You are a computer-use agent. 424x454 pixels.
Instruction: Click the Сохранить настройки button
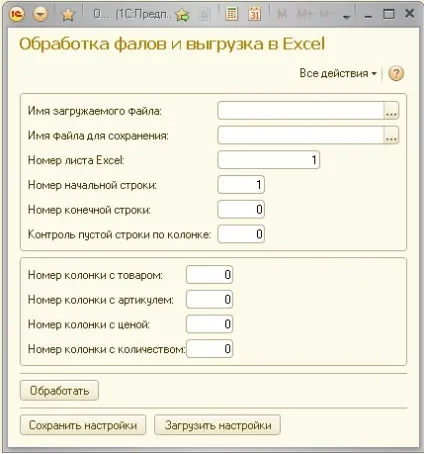pos(83,425)
